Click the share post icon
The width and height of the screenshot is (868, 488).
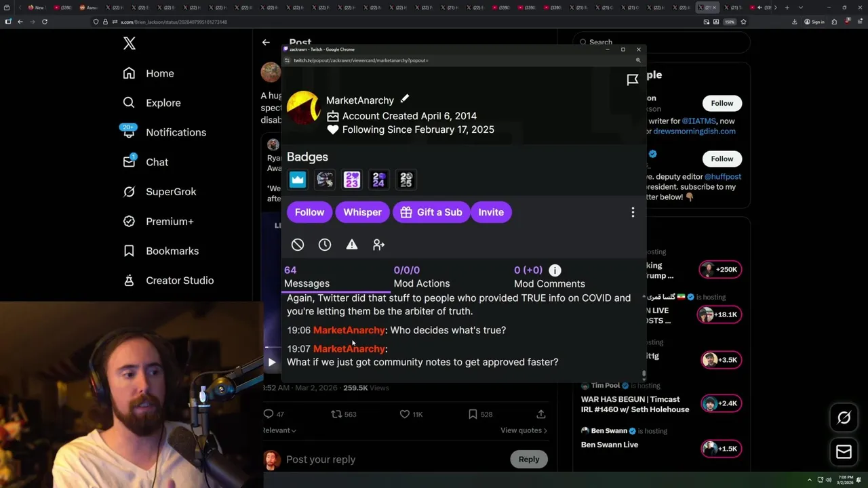pos(541,414)
